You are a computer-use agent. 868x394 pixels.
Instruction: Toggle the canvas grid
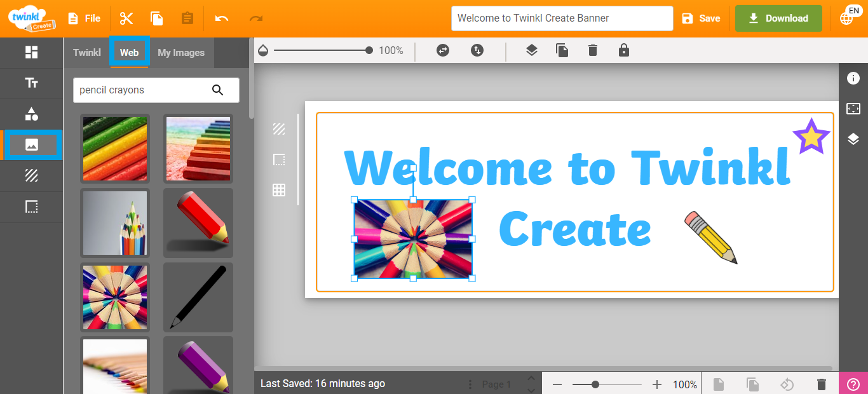point(279,190)
